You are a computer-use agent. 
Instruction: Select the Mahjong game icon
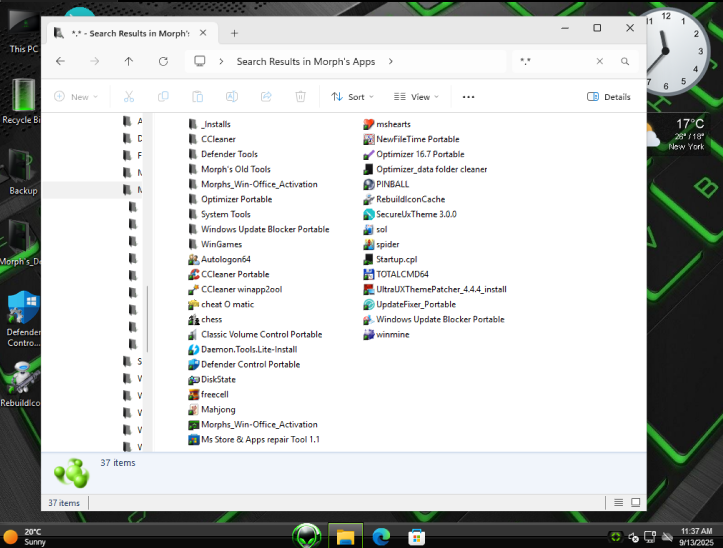tap(193, 410)
